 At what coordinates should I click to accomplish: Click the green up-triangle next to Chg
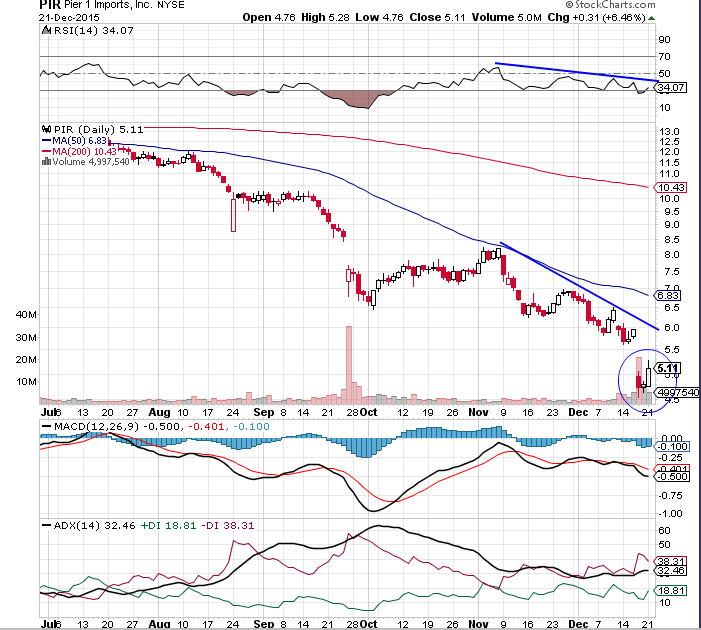pos(651,18)
